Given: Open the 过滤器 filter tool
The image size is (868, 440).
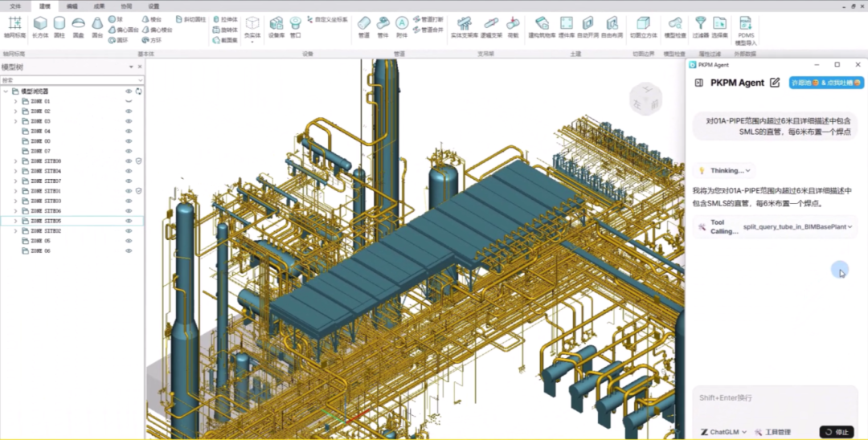Looking at the screenshot, I should [700, 26].
